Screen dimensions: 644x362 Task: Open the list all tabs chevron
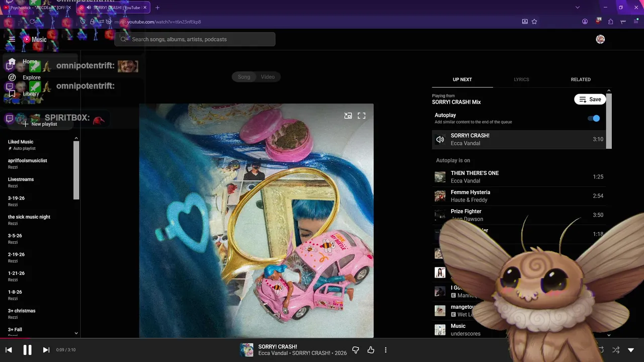[x=578, y=8]
